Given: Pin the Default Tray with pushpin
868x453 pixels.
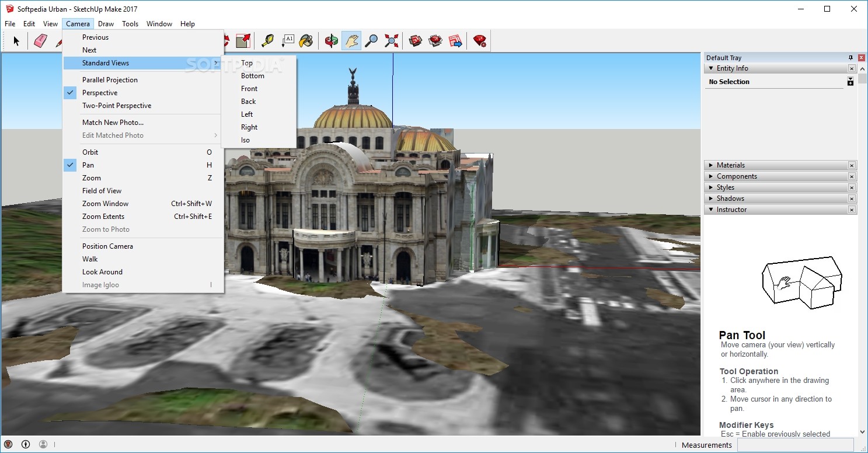Looking at the screenshot, I should tap(850, 58).
